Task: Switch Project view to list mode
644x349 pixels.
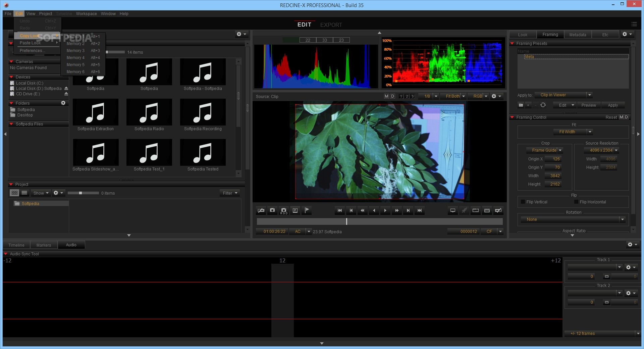Action: tap(24, 193)
